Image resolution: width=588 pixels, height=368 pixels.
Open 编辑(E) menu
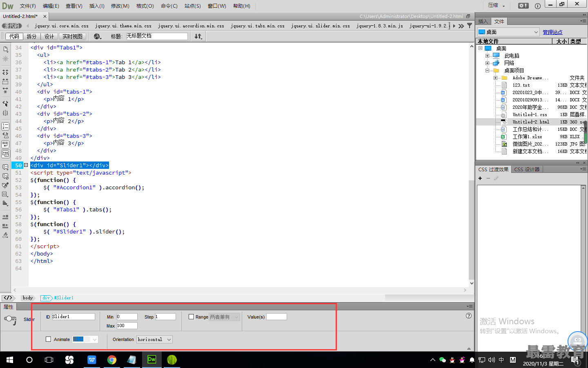[51, 6]
